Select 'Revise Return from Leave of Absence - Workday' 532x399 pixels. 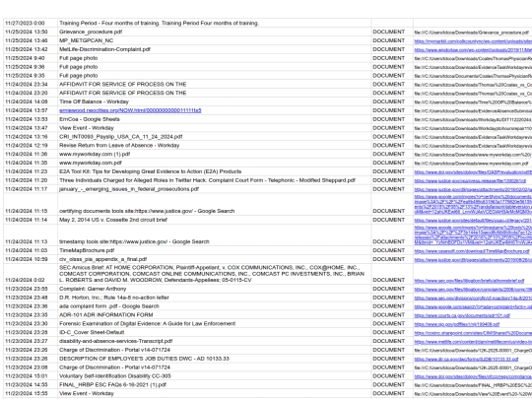coord(214,146)
